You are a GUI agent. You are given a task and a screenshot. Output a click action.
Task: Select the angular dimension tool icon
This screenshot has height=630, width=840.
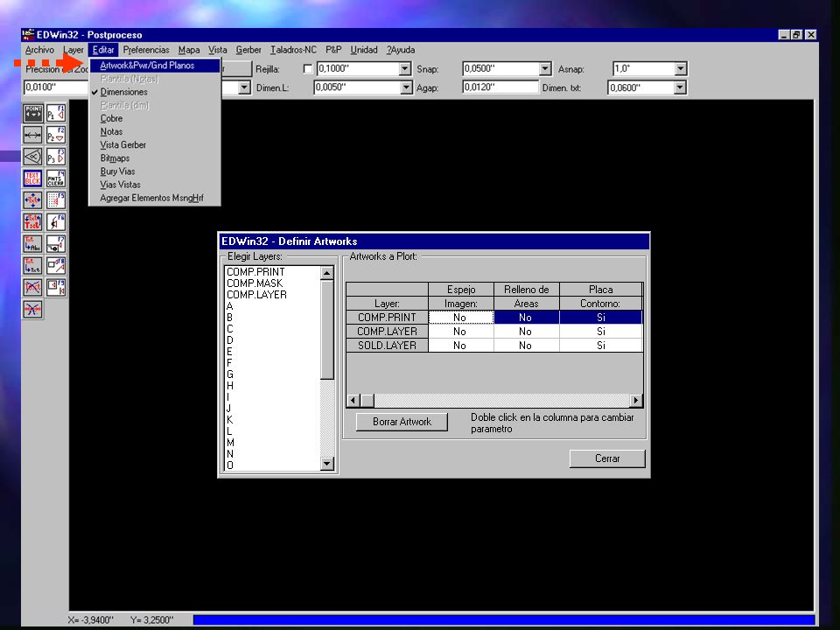tap(32, 157)
